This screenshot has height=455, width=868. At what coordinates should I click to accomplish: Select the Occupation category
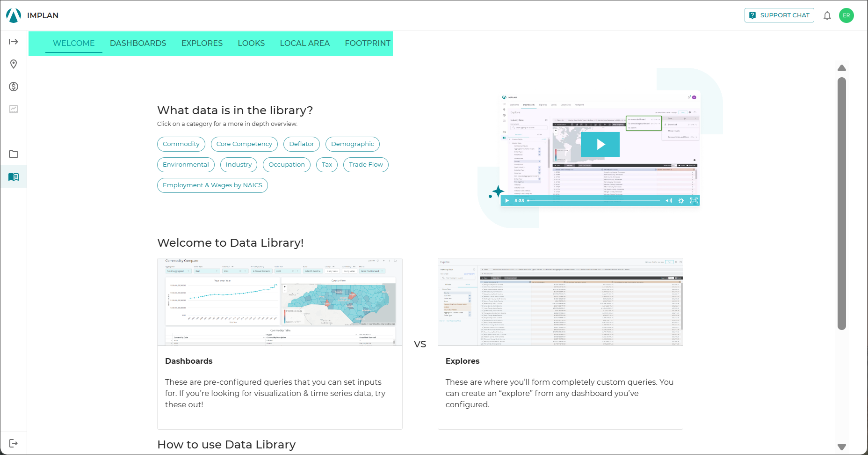287,165
